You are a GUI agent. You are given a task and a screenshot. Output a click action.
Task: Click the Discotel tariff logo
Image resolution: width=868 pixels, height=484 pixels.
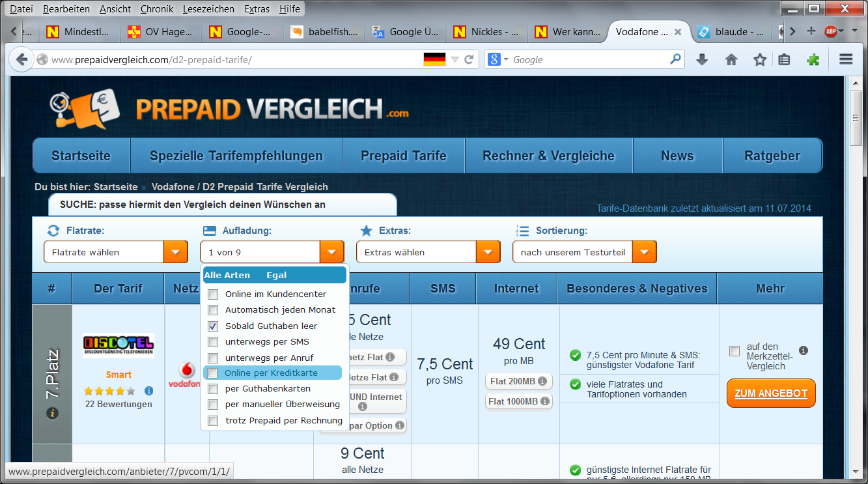click(x=119, y=346)
